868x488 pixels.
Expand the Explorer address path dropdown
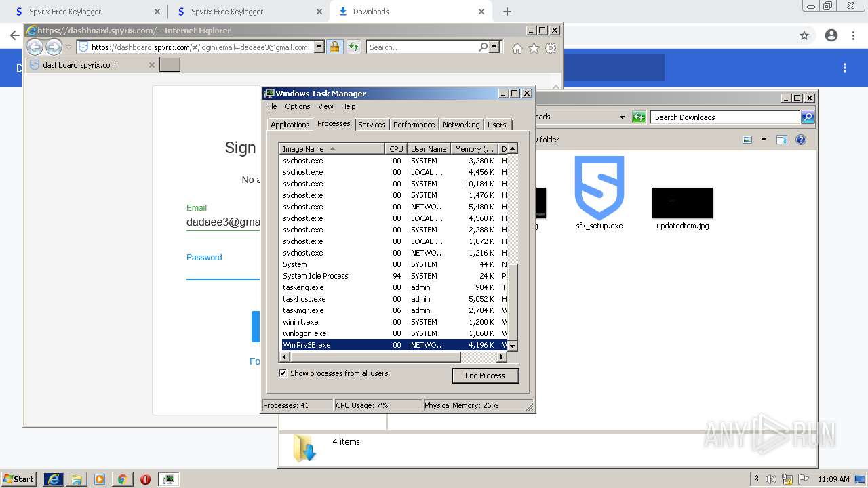click(x=622, y=117)
